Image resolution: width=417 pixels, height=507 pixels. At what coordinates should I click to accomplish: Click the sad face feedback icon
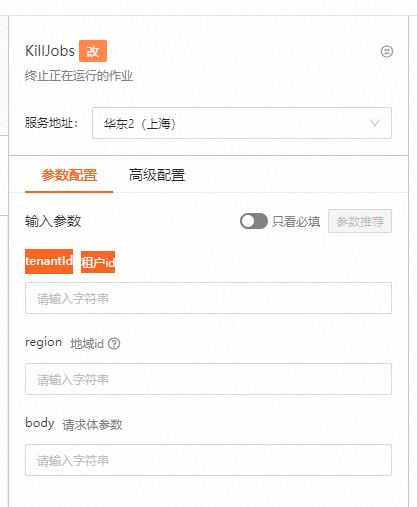tap(387, 51)
